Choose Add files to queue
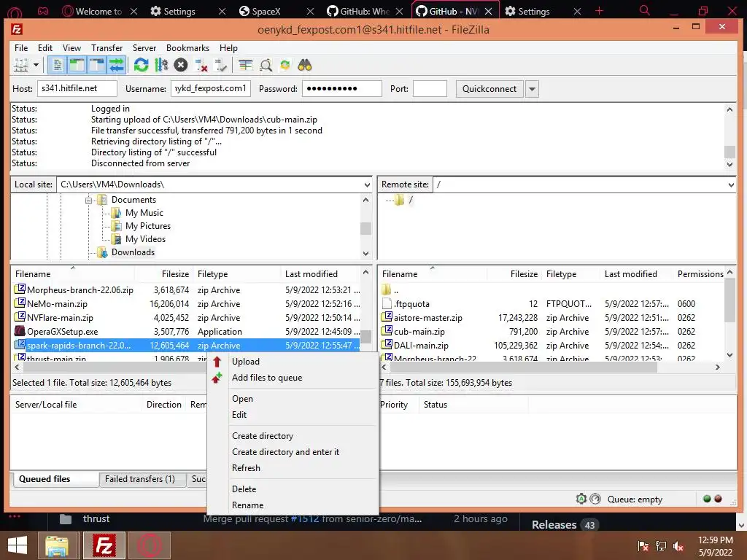This screenshot has height=560, width=747. point(293,378)
